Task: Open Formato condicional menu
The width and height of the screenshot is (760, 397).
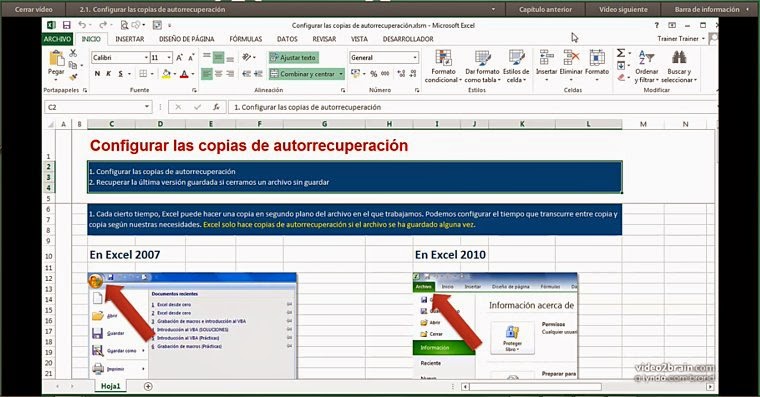Action: pos(443,66)
